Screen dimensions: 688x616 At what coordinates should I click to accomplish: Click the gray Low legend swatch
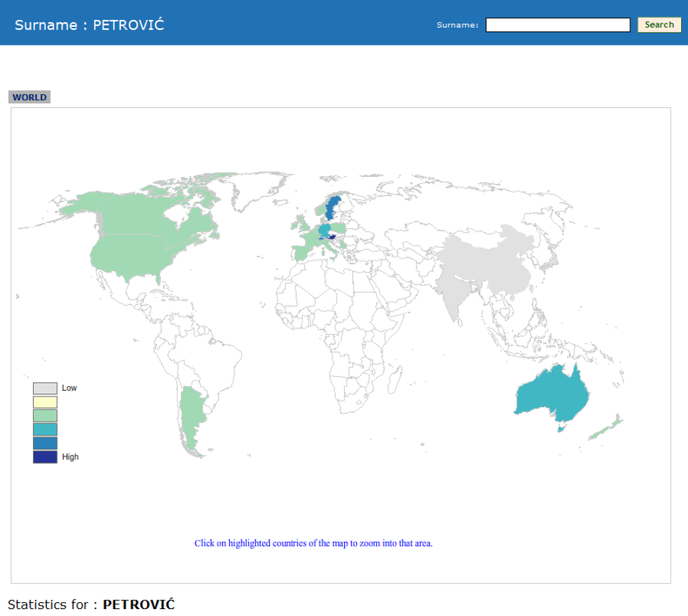45,388
